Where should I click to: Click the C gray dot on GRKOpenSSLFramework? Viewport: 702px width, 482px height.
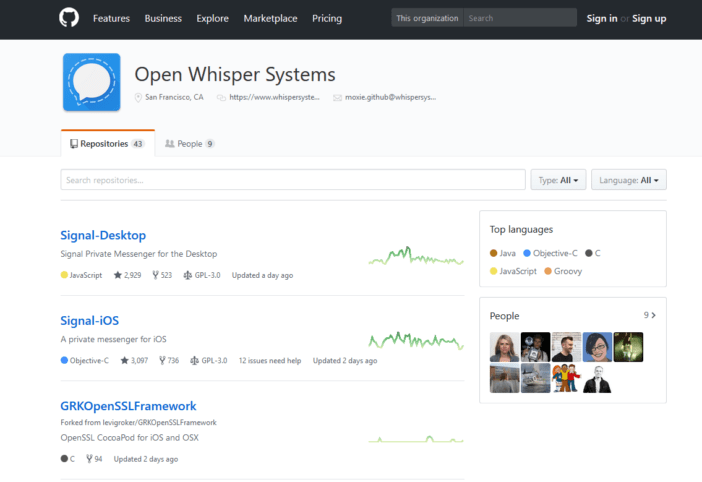tap(64, 459)
